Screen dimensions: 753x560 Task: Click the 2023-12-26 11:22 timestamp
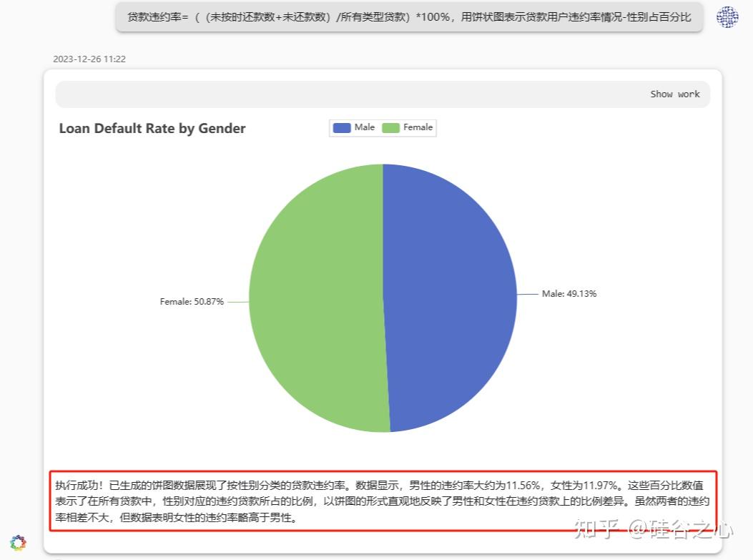[89, 59]
